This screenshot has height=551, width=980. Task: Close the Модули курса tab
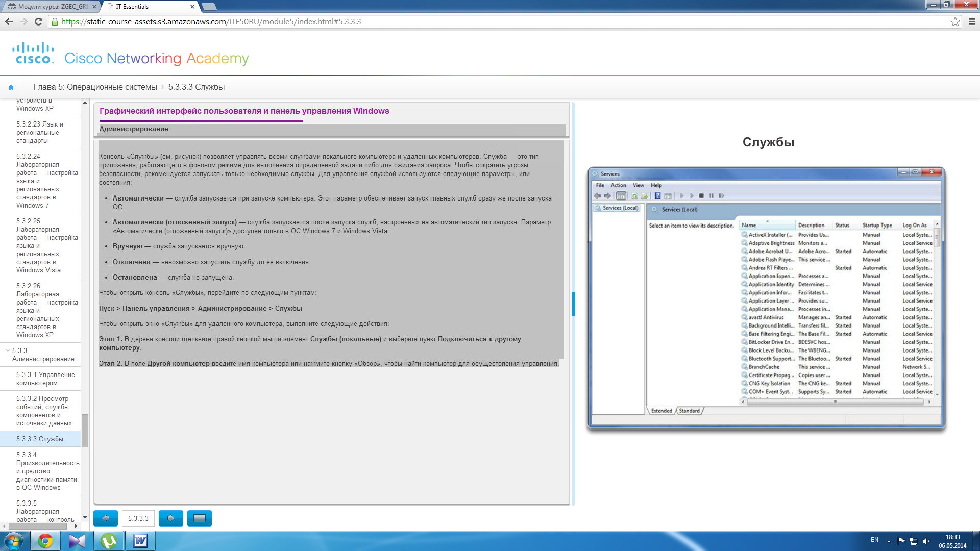coord(94,7)
